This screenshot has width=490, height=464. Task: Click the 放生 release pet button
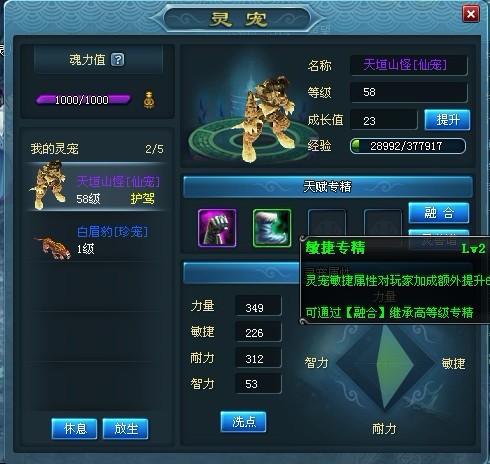[126, 429]
